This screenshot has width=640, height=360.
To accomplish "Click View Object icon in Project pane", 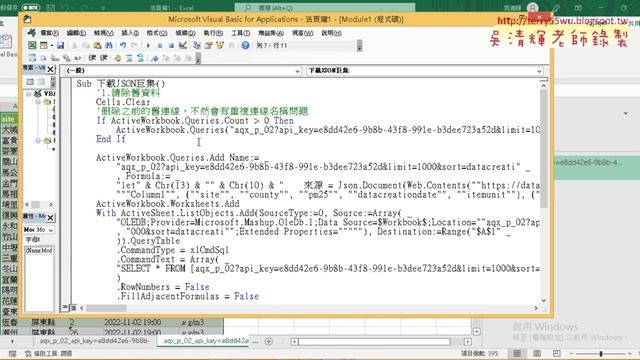I will 30,82.
